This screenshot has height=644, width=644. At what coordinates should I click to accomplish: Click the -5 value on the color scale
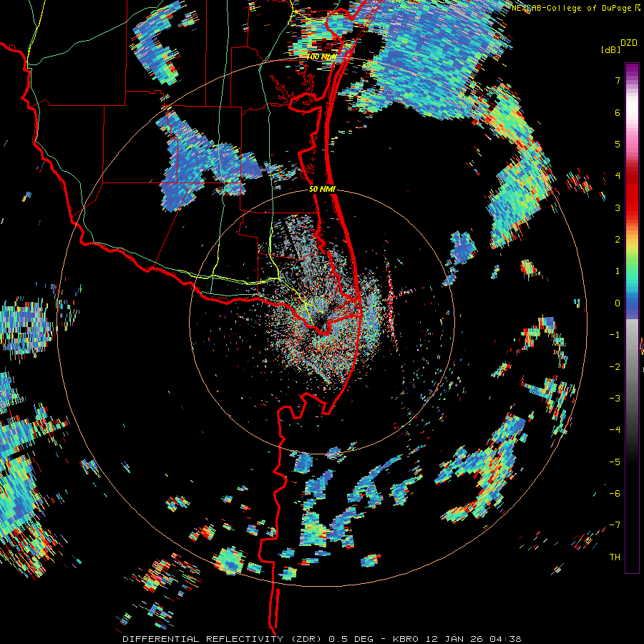tap(615, 462)
